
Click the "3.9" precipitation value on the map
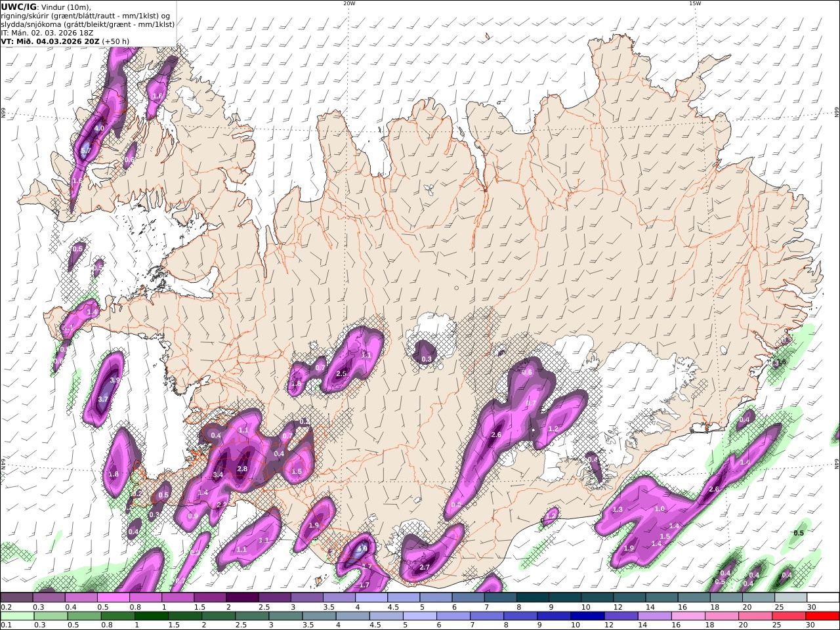(115, 380)
